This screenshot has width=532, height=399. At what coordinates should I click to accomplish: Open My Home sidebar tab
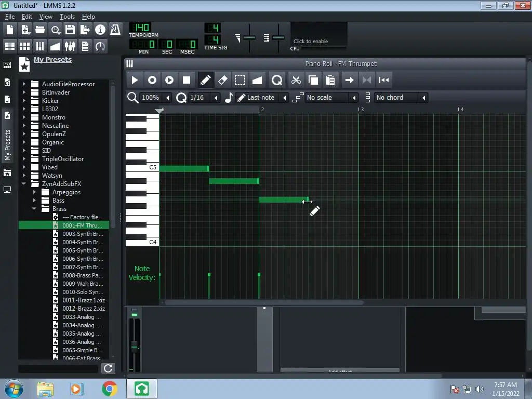coord(7,173)
